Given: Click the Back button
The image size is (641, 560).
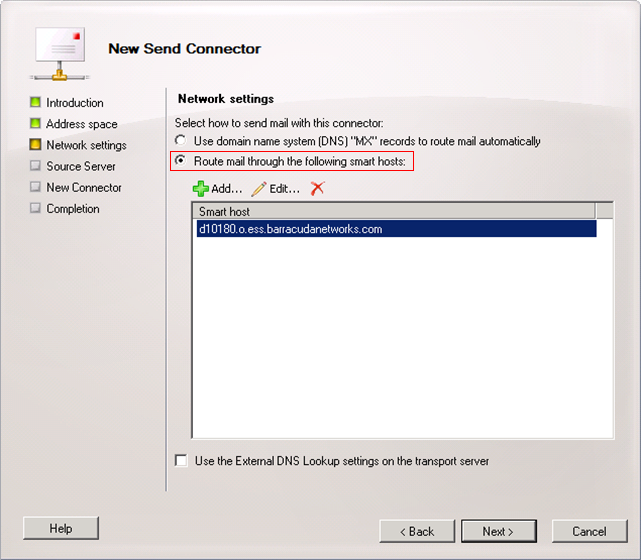Looking at the screenshot, I should pyautogui.click(x=417, y=531).
